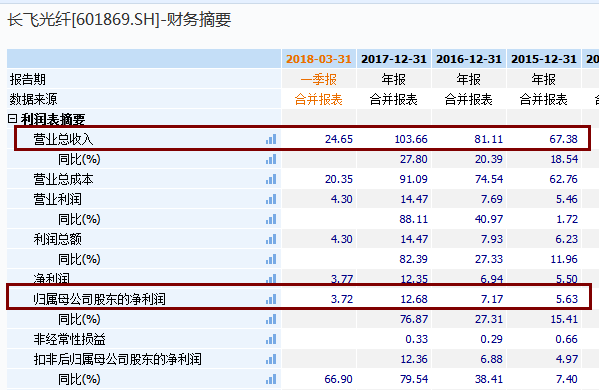Viewport: 599px width, 390px height.
Task: Collapse the 利润表摘要 section
Action: pos(12,119)
